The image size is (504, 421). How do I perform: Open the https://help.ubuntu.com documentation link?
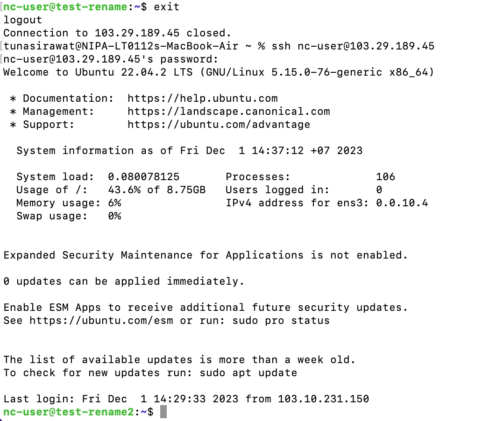(202, 98)
